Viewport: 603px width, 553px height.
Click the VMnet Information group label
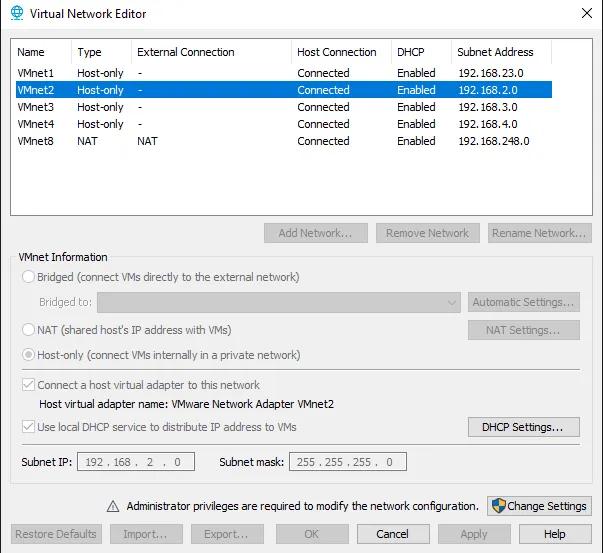(63, 257)
